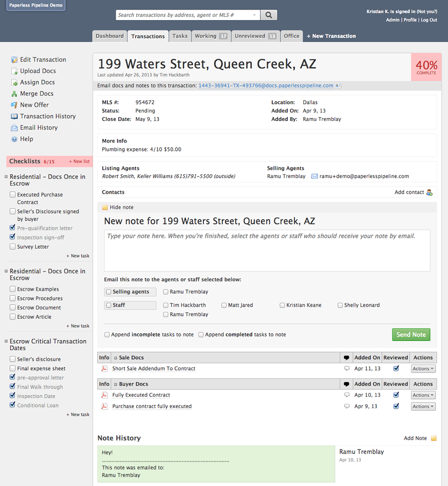Open the Office tab
448x486 pixels.
pyautogui.click(x=291, y=36)
